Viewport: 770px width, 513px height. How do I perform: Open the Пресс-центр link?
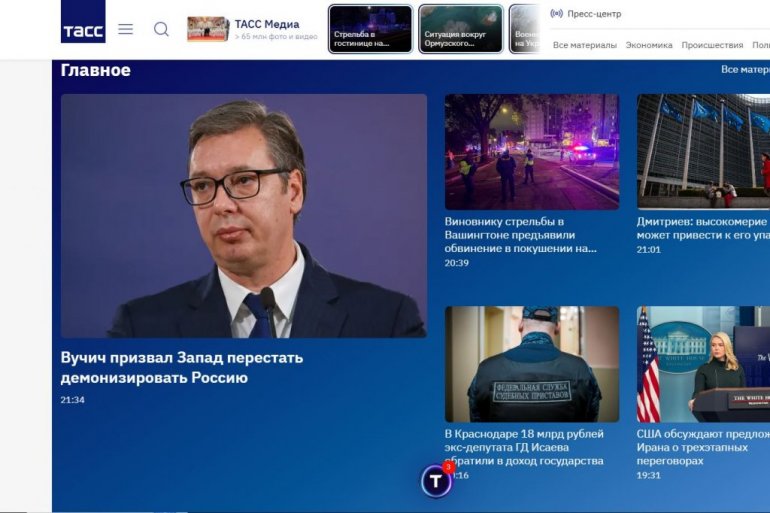click(594, 14)
